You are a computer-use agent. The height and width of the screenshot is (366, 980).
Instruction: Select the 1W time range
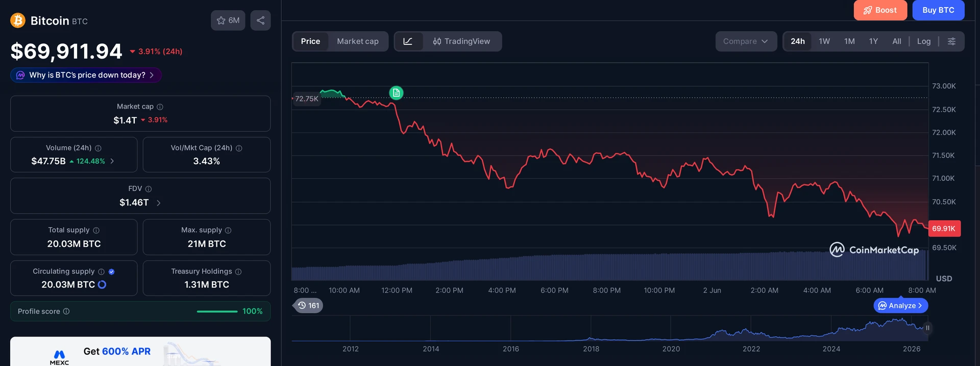click(824, 41)
